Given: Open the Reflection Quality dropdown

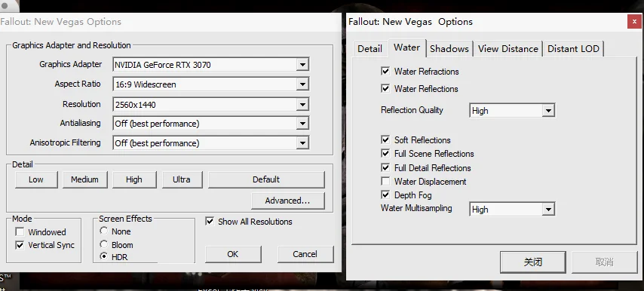Looking at the screenshot, I should point(512,110).
